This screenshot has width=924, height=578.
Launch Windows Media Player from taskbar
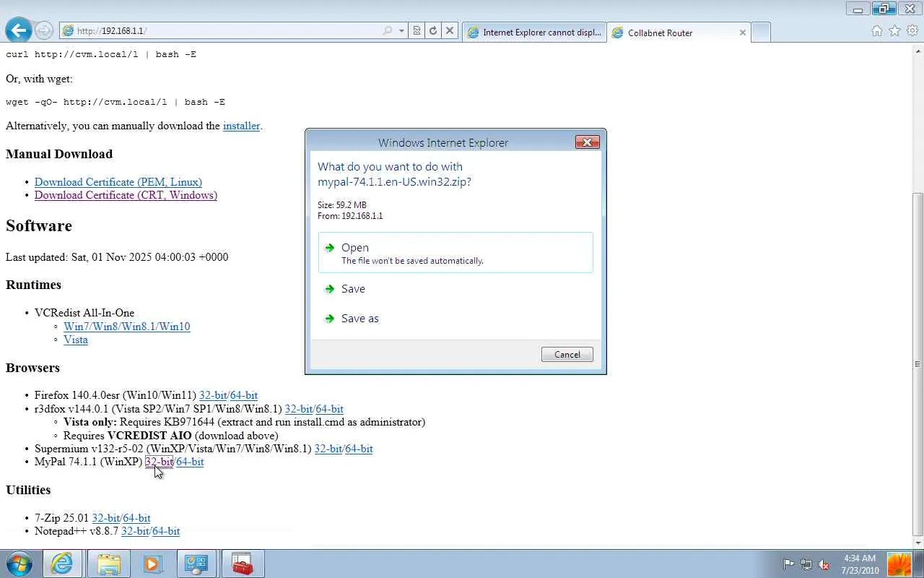(x=152, y=564)
